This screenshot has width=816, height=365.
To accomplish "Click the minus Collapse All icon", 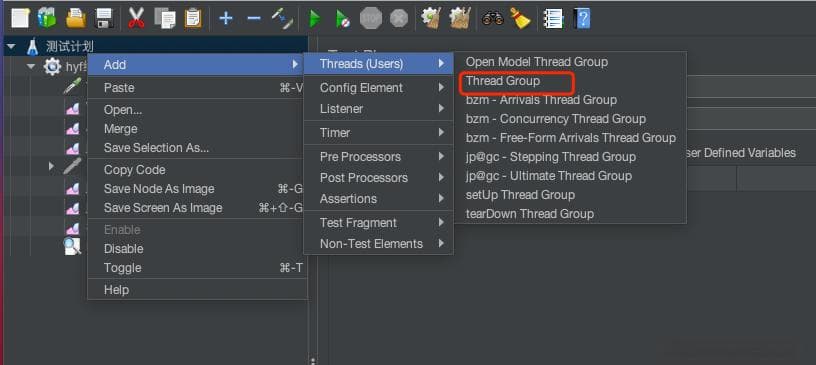I will coord(253,19).
